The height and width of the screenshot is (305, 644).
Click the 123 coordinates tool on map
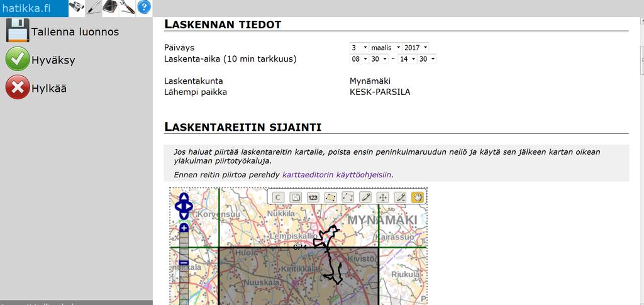(x=313, y=197)
